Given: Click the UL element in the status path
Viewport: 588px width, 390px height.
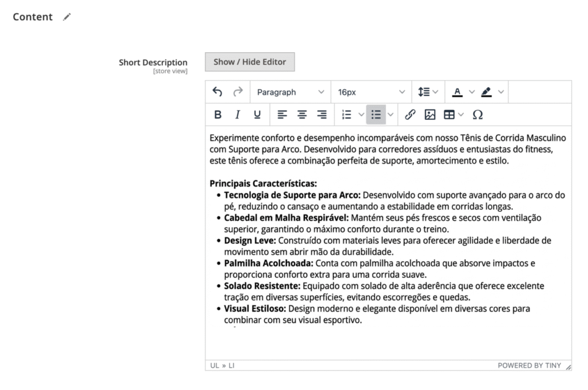Looking at the screenshot, I should (x=215, y=366).
